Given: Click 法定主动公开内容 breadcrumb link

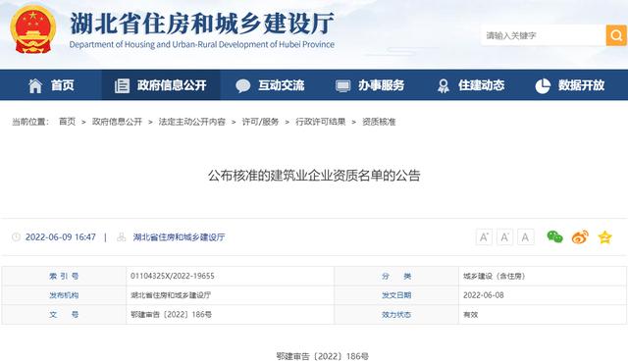Looking at the screenshot, I should coord(192,122).
